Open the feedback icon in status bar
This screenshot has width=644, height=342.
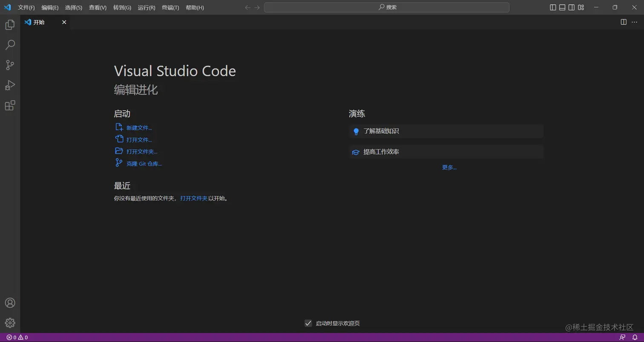pyautogui.click(x=623, y=337)
